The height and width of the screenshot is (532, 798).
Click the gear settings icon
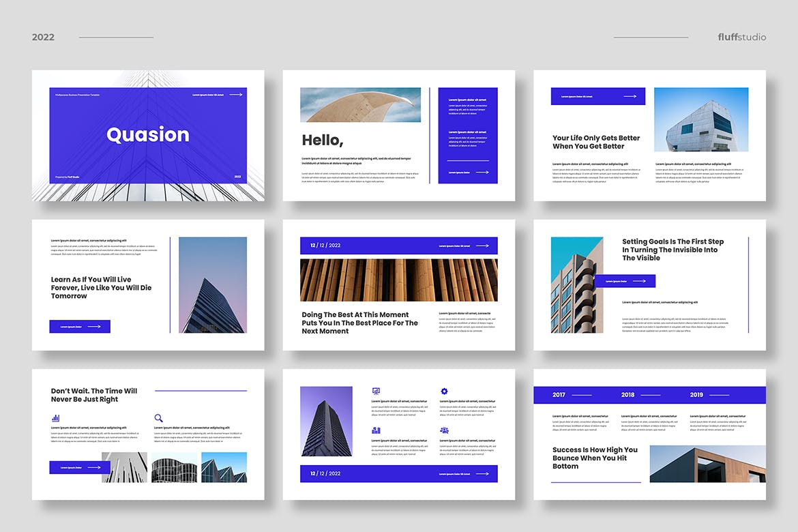[444, 391]
